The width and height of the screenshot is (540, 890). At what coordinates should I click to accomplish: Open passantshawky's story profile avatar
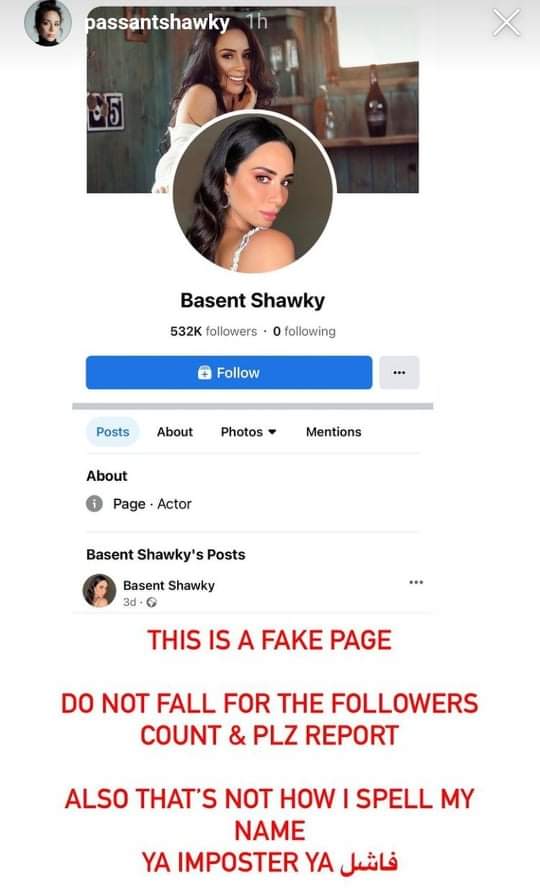point(48,23)
